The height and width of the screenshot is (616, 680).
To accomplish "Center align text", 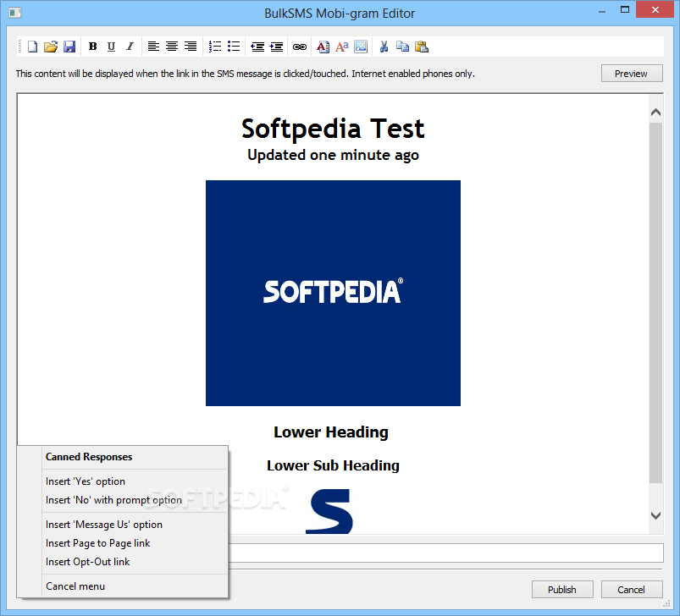I will pos(172,47).
